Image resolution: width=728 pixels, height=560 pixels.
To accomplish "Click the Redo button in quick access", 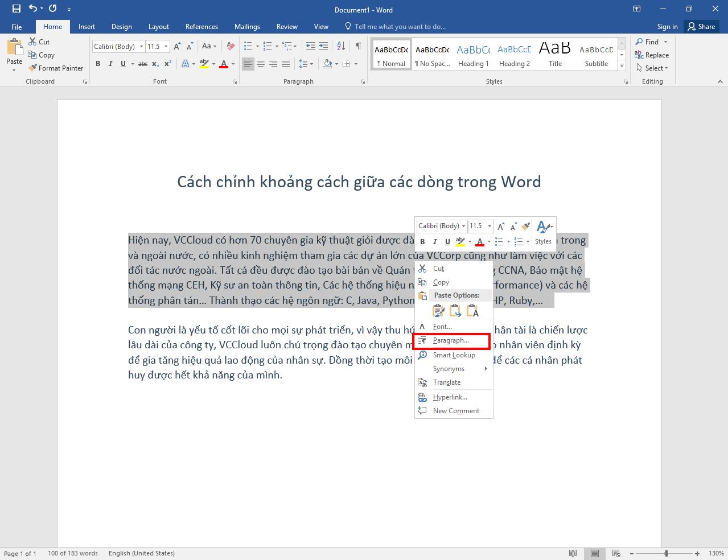I will pyautogui.click(x=53, y=9).
